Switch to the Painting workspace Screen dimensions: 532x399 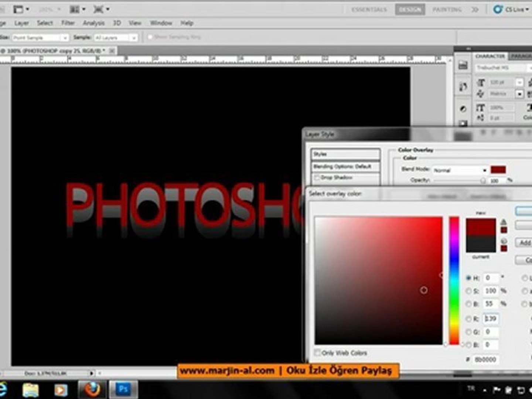point(447,9)
